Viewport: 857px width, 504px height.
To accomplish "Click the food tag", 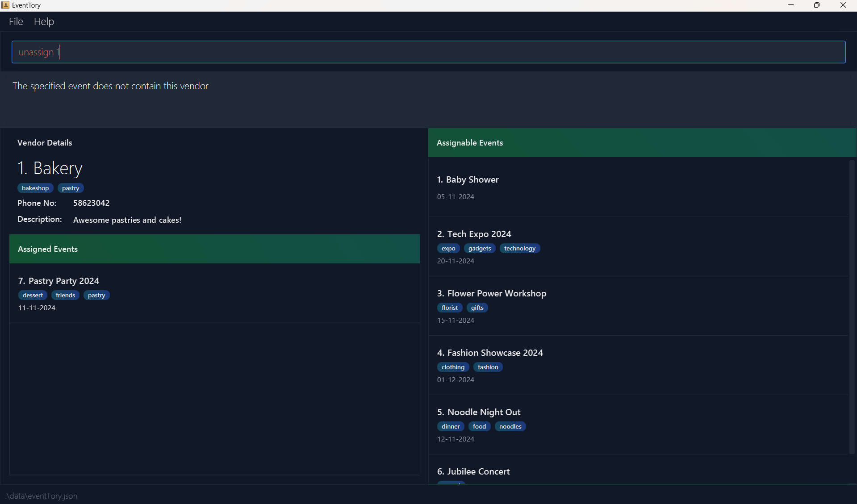I will pos(480,426).
